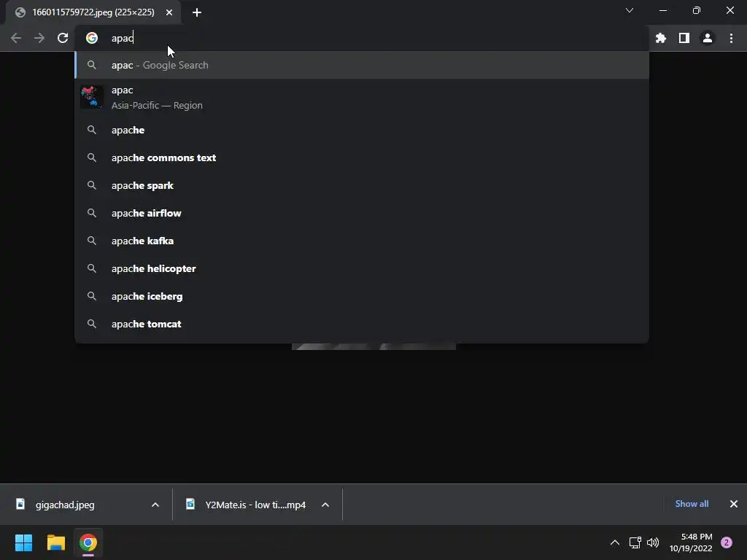
Task: Open the clock showing 5:48 PM
Action: (691, 542)
